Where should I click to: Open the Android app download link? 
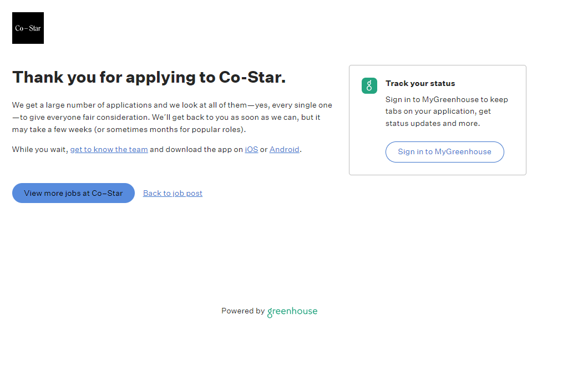284,149
